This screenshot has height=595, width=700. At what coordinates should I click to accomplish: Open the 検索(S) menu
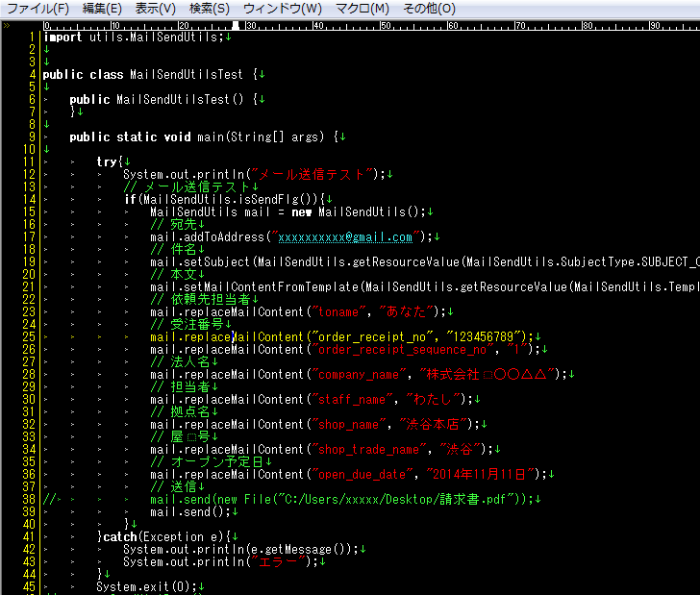(x=210, y=9)
